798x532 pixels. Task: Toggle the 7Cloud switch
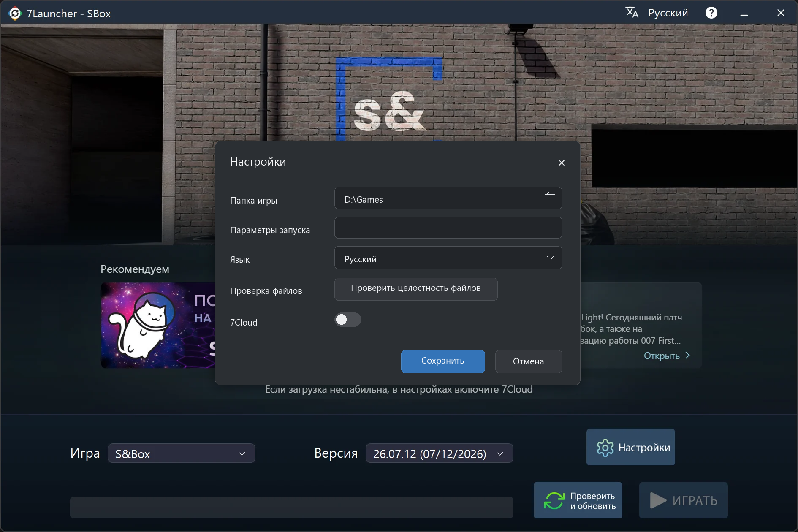(x=348, y=320)
